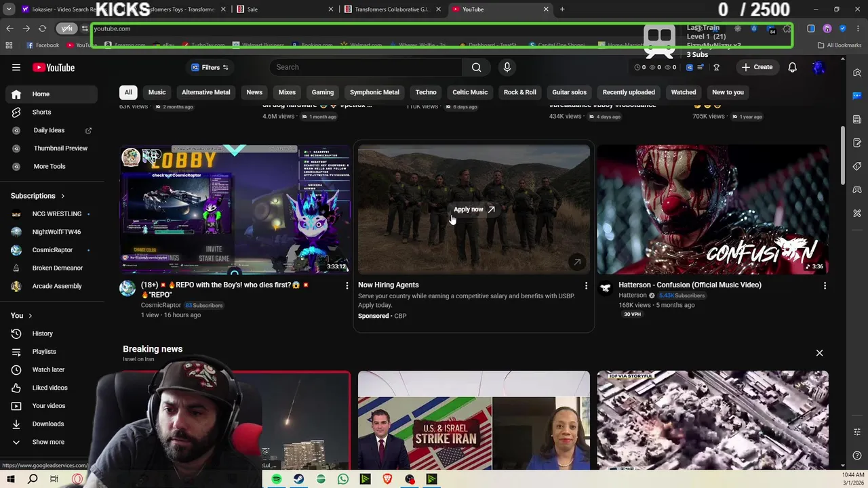Image resolution: width=868 pixels, height=488 pixels.
Task: Open the Windows Start menu
Action: click(10, 479)
